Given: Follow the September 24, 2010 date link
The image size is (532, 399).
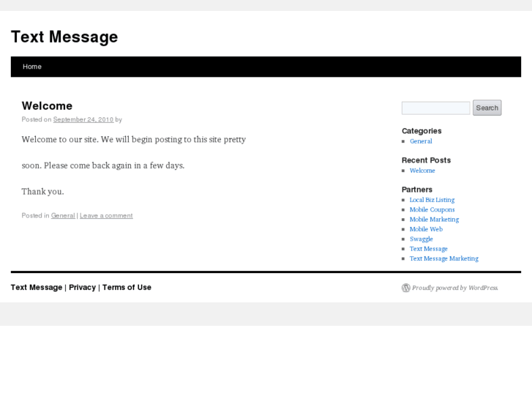Looking at the screenshot, I should 83,119.
